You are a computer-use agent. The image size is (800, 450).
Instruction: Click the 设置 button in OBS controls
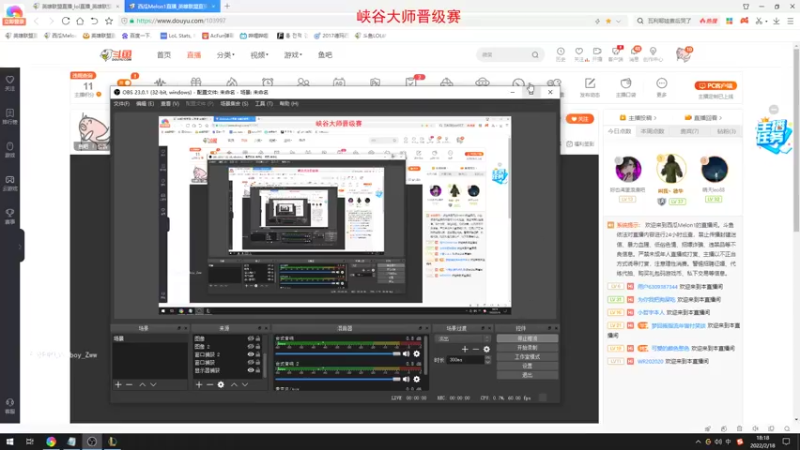pos(527,366)
